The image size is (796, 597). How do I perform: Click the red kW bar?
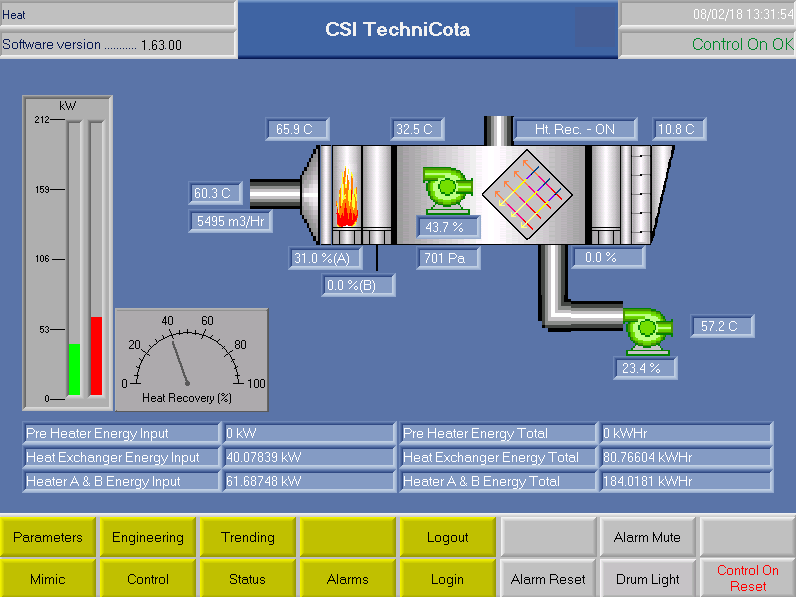(96, 355)
